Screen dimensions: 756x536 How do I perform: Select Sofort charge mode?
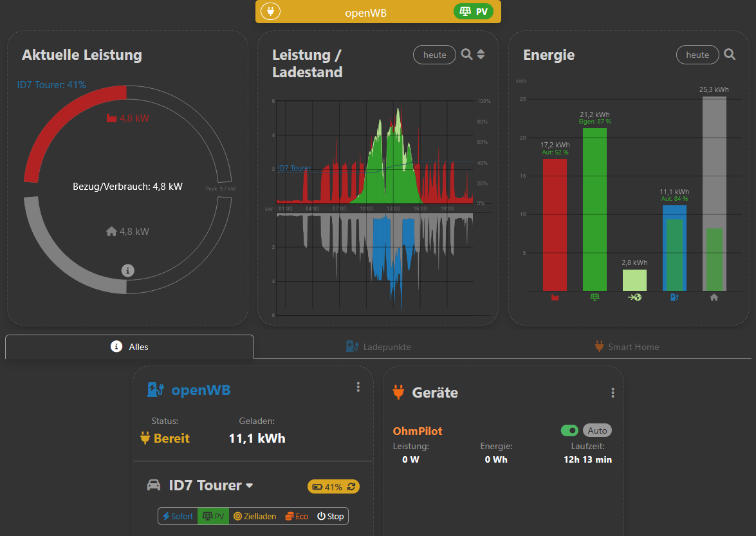(178, 516)
